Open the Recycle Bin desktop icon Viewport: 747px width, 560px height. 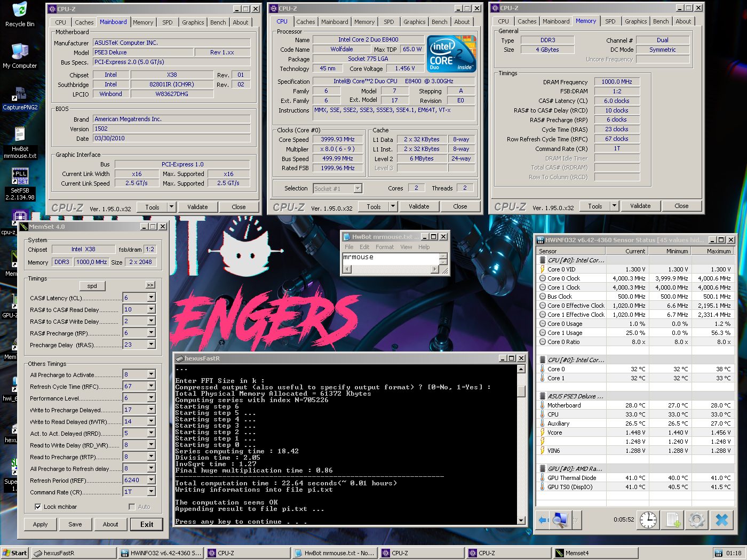pyautogui.click(x=20, y=14)
